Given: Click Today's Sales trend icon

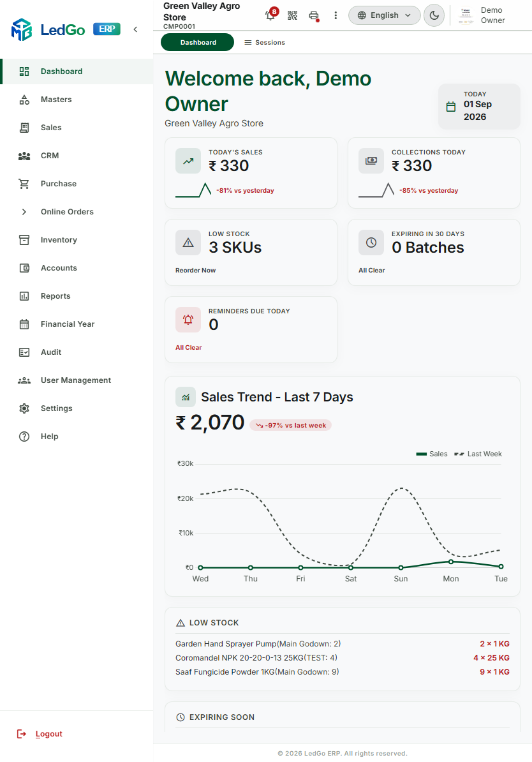Looking at the screenshot, I should pyautogui.click(x=188, y=161).
